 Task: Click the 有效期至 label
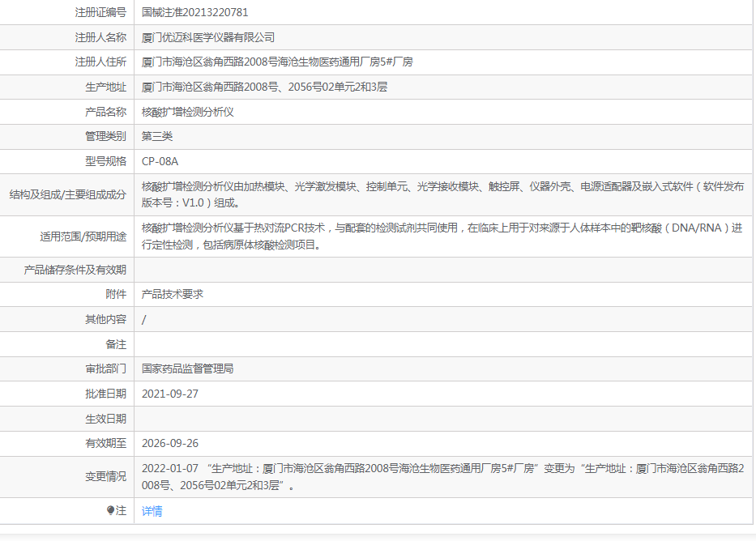(106, 444)
